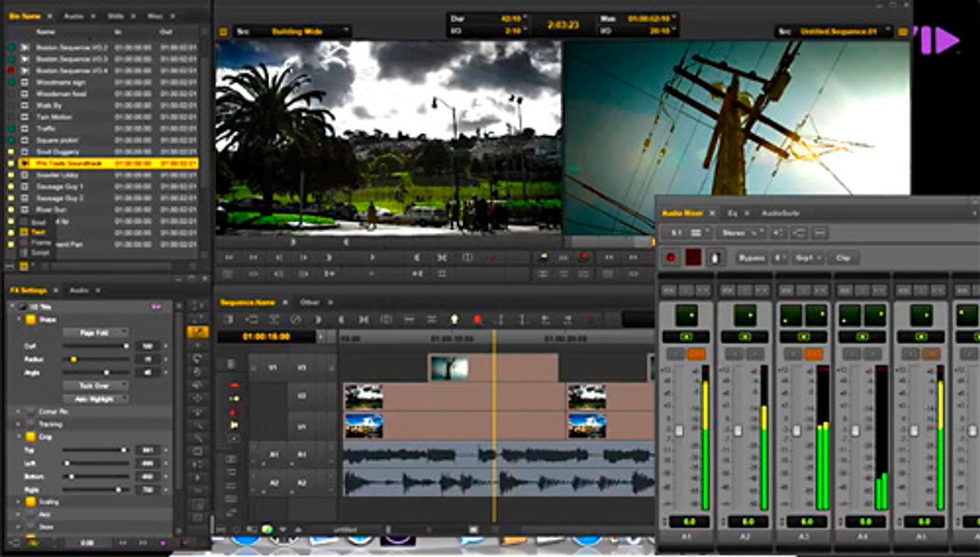Click the mixer strip view icon beside 5.1
Screen dimensions: 980x557
pyautogui.click(x=696, y=233)
